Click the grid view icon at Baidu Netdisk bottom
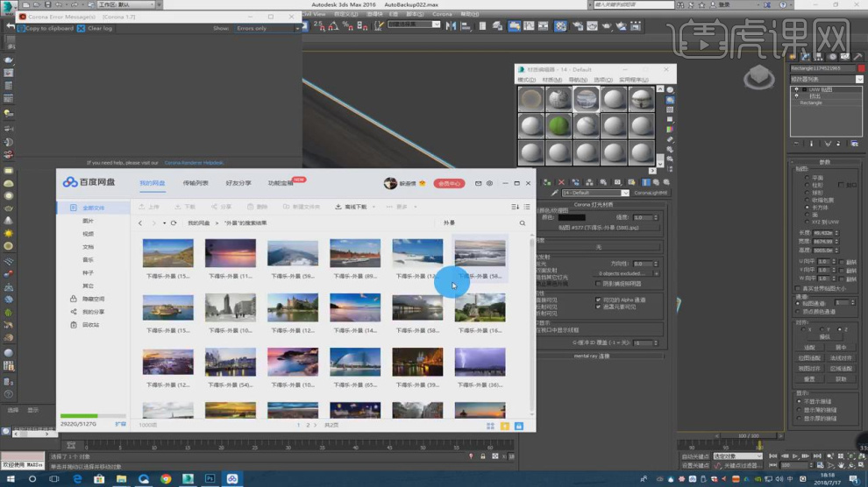This screenshot has height=487, width=868. (490, 427)
